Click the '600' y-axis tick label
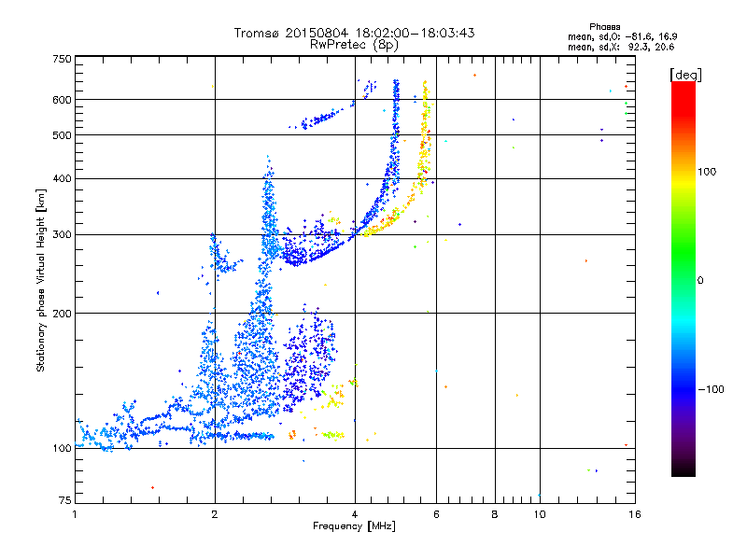Image resolution: width=747 pixels, height=560 pixels. pyautogui.click(x=63, y=100)
